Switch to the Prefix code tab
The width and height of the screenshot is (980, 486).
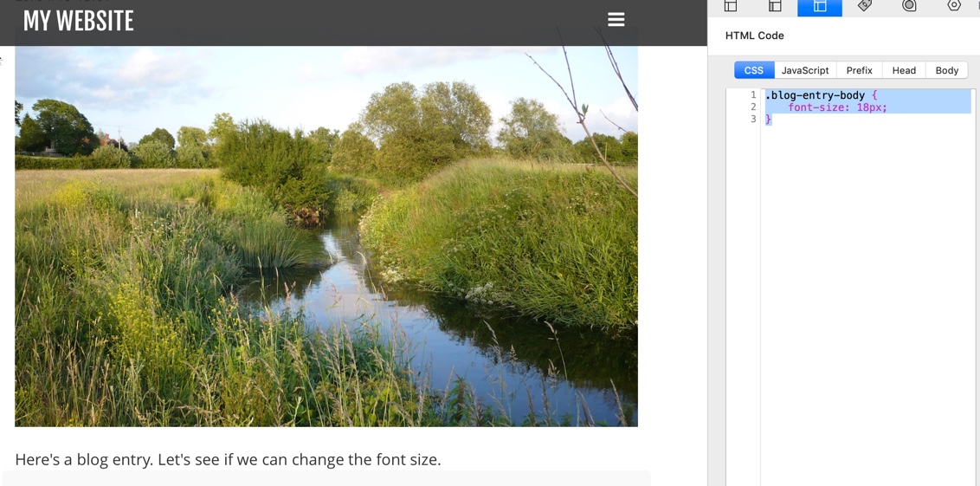coord(859,70)
